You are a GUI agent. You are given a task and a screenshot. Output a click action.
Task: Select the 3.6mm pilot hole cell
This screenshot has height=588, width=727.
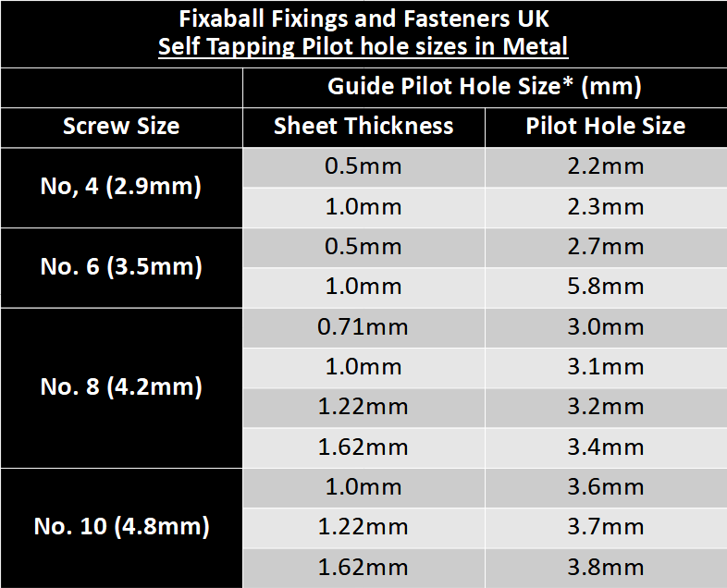point(606,487)
